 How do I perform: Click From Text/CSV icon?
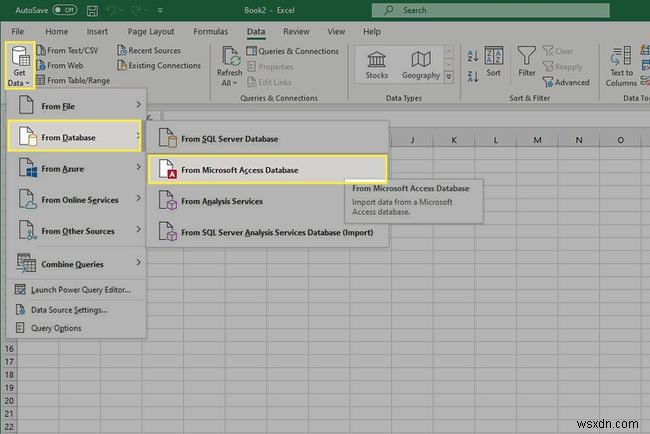[x=41, y=51]
